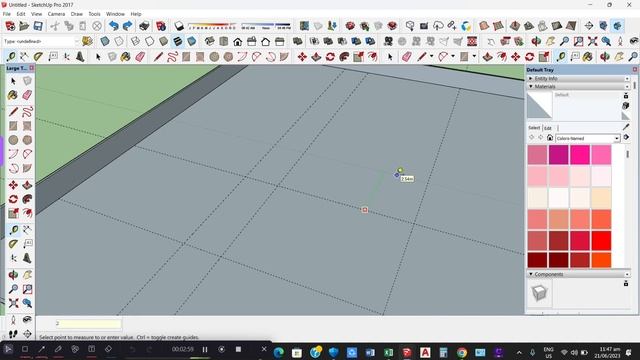Image resolution: width=640 pixels, height=360 pixels.
Task: Open the Draw menu
Action: 77,14
